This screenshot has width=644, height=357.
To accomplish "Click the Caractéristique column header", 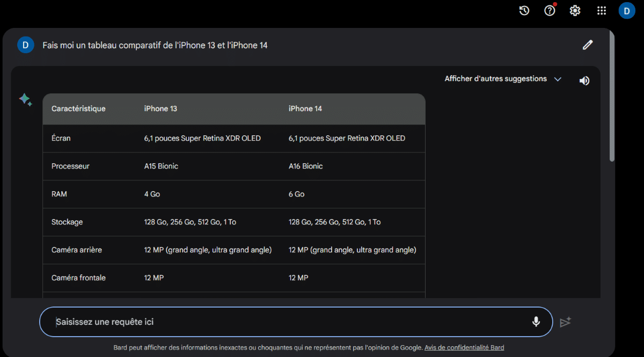I will 78,108.
